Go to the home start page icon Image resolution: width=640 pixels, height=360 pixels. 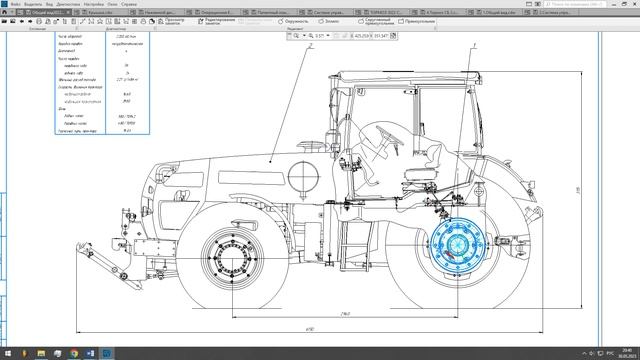[x=4, y=12]
